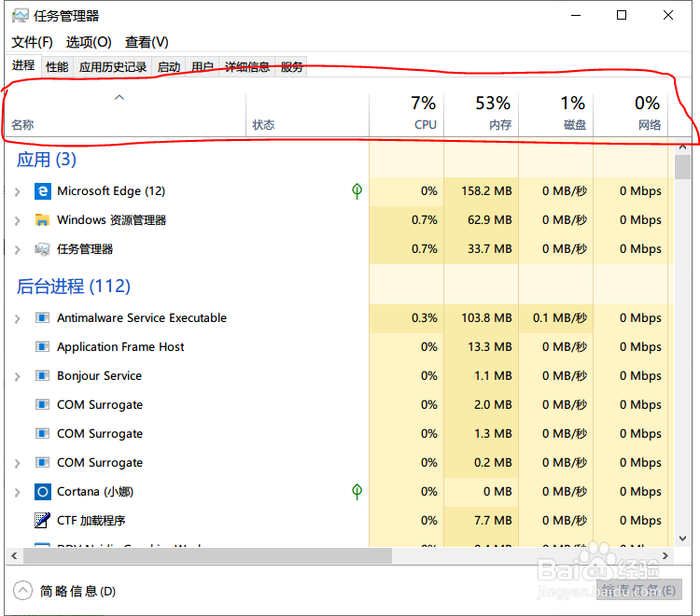Minimize the Task Manager window
700x616 pixels.
pyautogui.click(x=576, y=15)
